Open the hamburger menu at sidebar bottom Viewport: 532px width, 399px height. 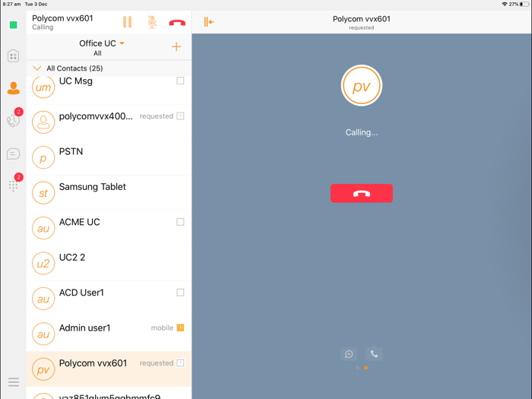coord(13,382)
